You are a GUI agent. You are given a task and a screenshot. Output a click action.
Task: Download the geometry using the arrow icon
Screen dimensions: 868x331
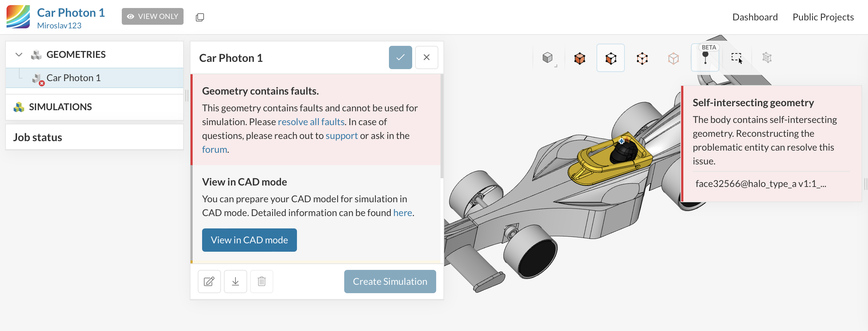236,281
